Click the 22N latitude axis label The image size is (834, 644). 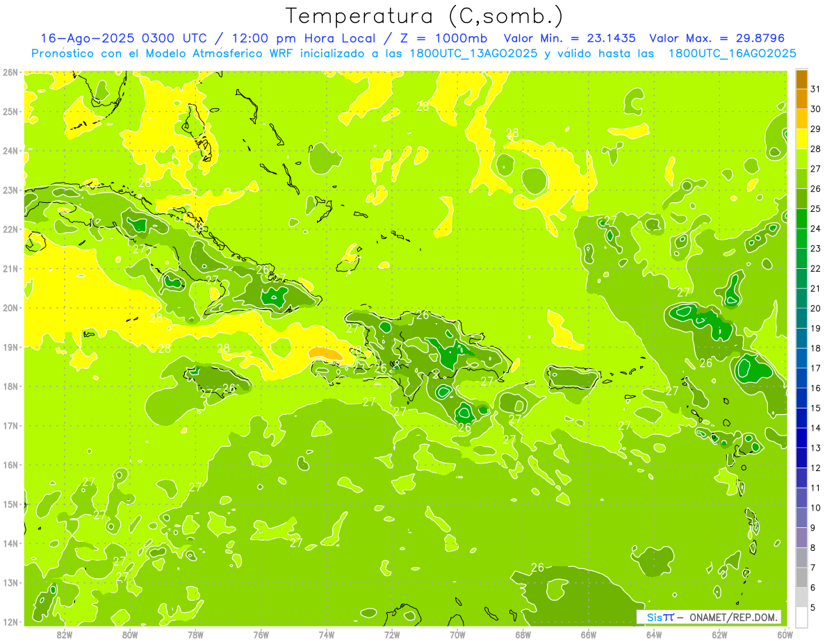(10, 229)
